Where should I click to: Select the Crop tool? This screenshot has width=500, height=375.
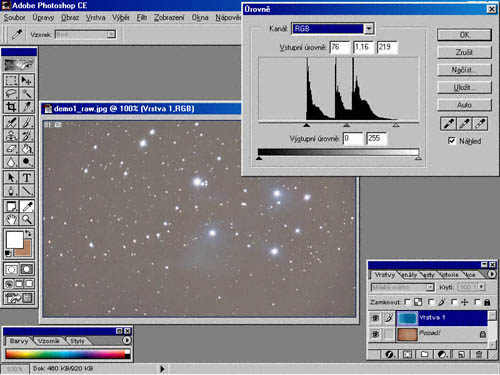click(11, 107)
